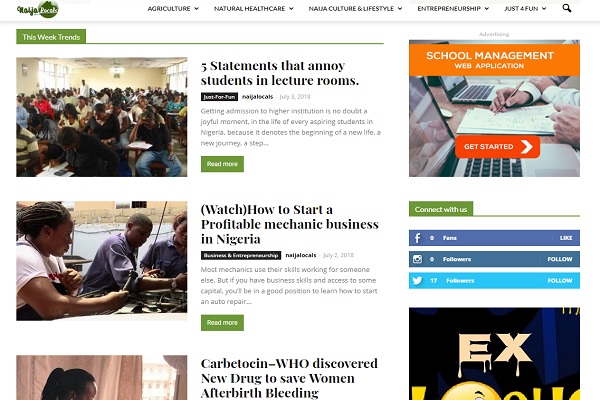Click the Twitter bird icon
This screenshot has height=400, width=600.
(x=417, y=281)
